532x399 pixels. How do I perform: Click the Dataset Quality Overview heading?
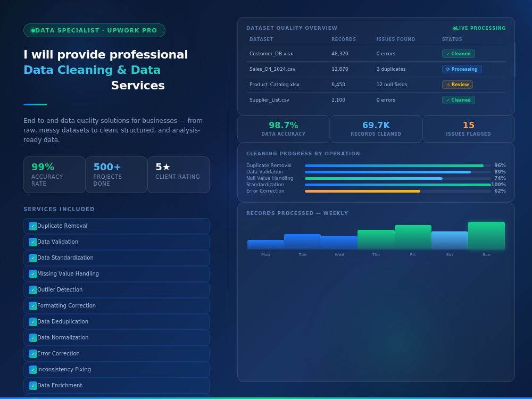(x=292, y=28)
